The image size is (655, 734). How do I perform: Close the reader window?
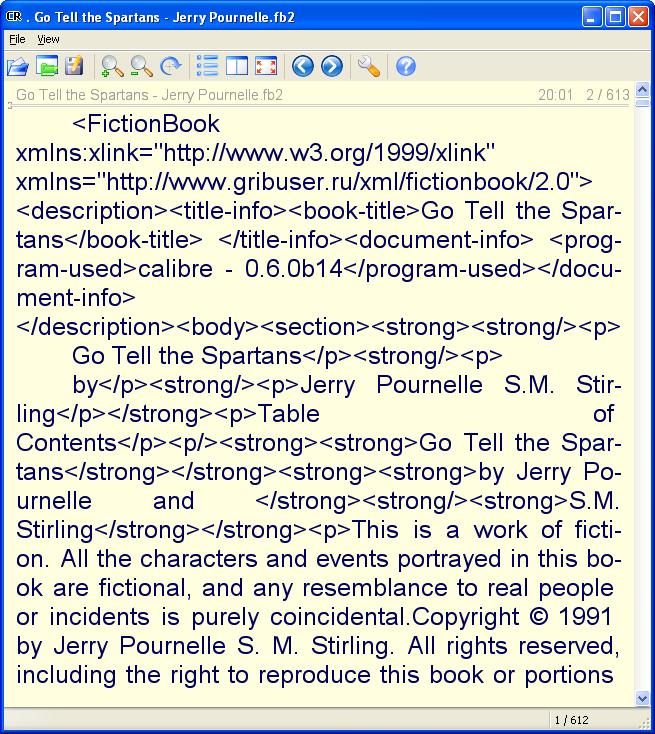(x=638, y=17)
